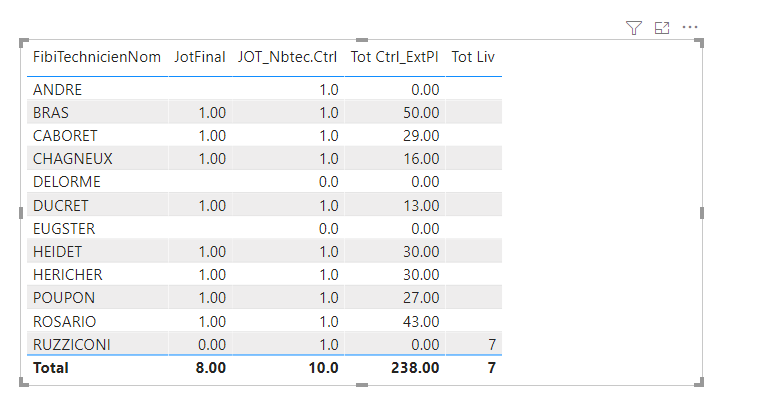
Task: Click the top-left corner handle
Action: [x=24, y=43]
